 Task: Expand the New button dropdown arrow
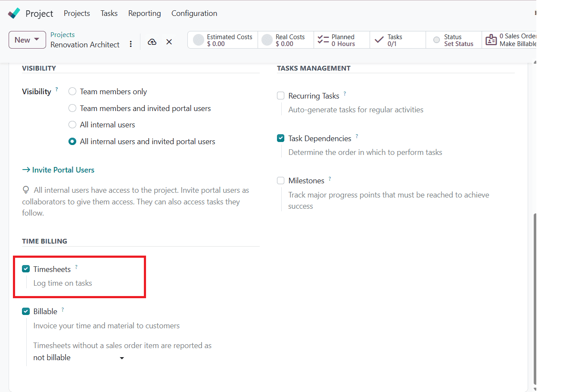coord(37,40)
